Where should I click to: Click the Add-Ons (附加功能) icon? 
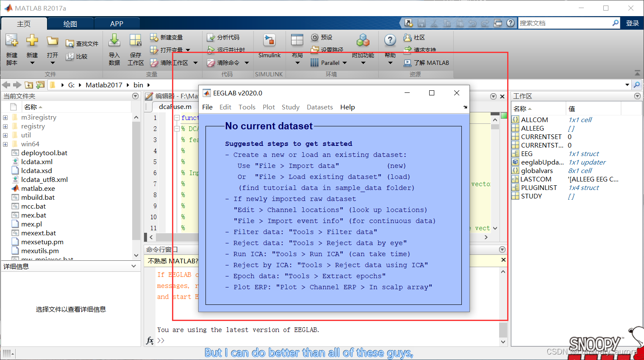363,41
